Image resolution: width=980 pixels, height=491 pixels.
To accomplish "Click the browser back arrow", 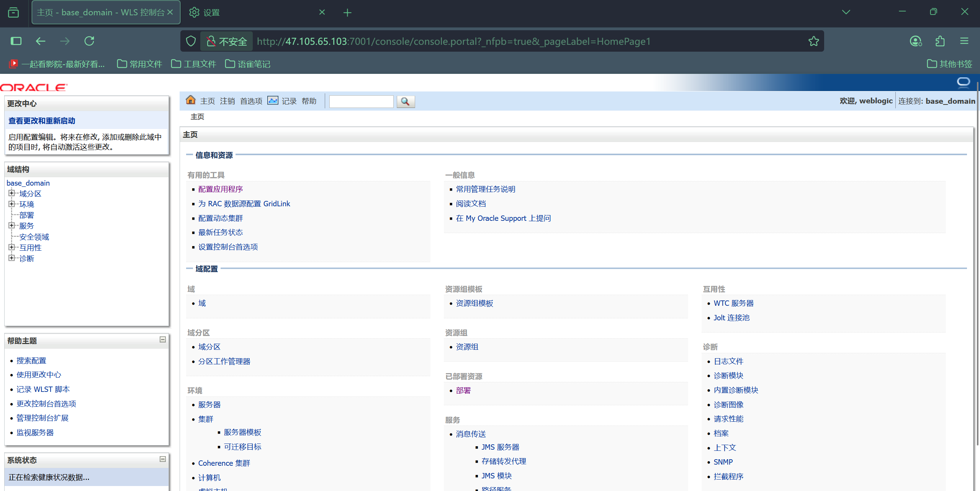I will [41, 41].
